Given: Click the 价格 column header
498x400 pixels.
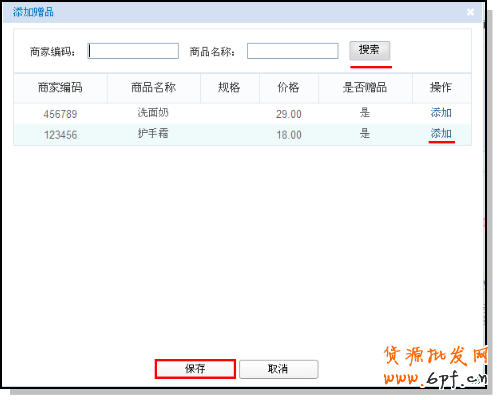Looking at the screenshot, I should tap(289, 88).
